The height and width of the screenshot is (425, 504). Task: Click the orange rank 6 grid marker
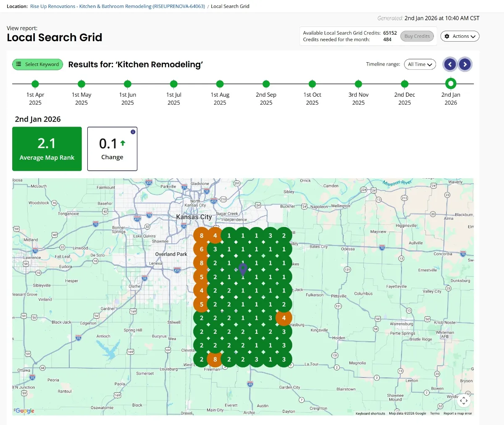[202, 249]
